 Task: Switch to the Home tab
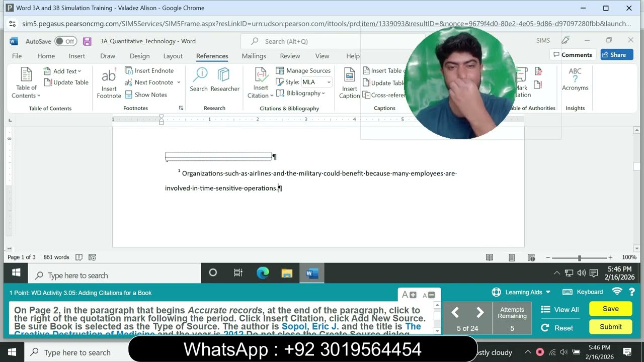coord(46,56)
